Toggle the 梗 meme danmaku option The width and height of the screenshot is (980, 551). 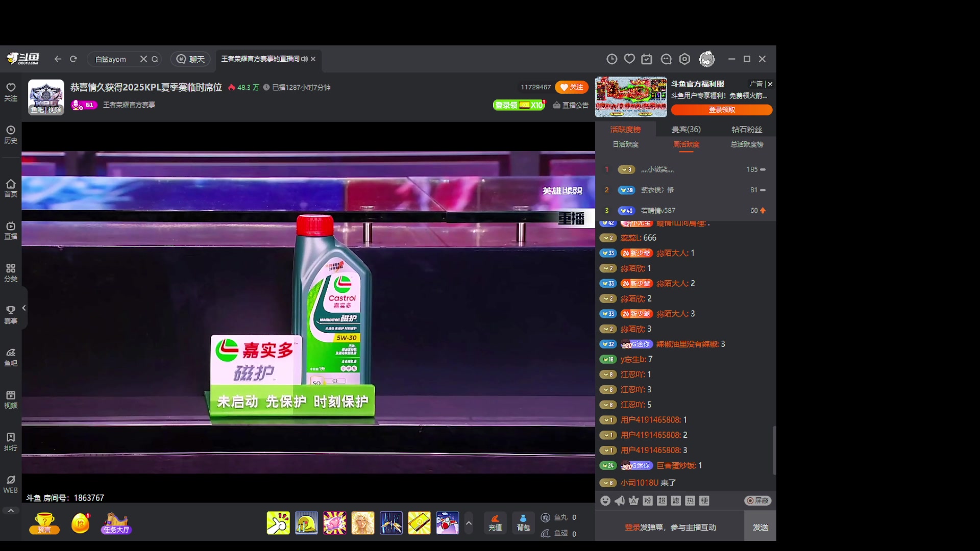(704, 501)
